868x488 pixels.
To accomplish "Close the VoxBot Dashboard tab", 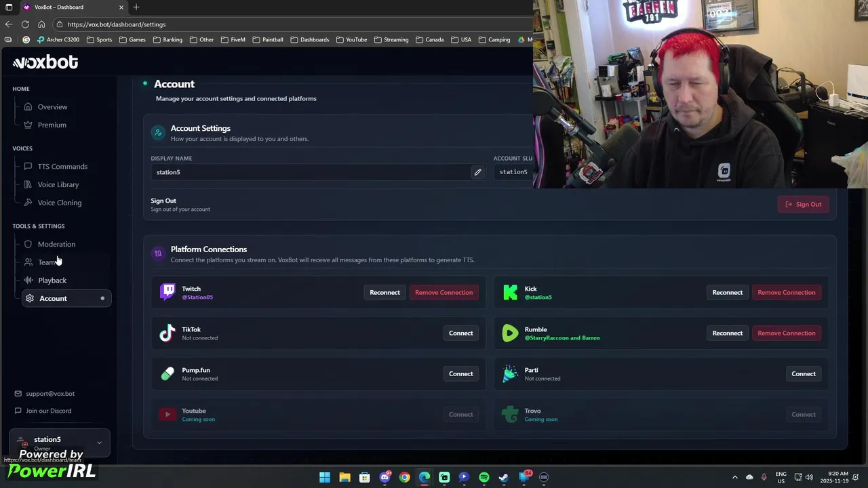I will pyautogui.click(x=121, y=7).
